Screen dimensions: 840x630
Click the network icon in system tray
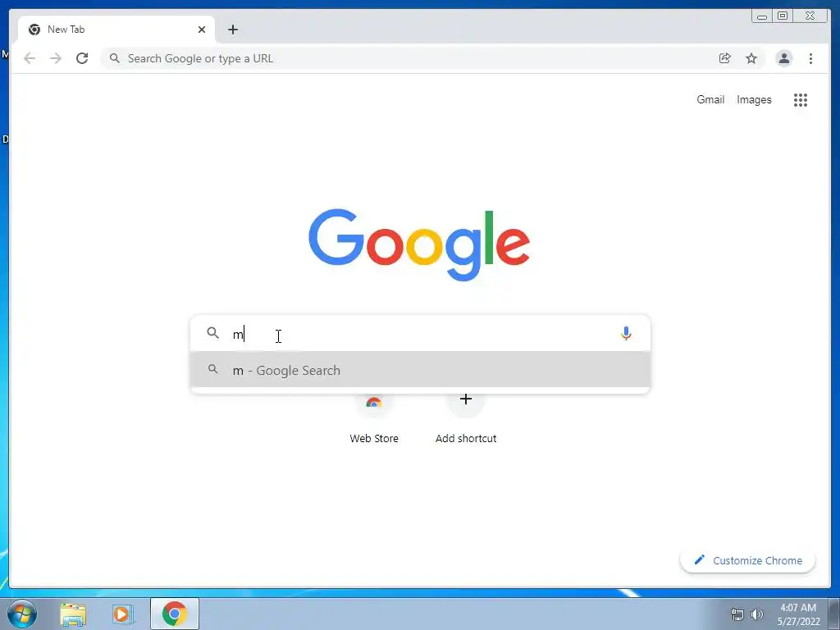click(x=737, y=614)
